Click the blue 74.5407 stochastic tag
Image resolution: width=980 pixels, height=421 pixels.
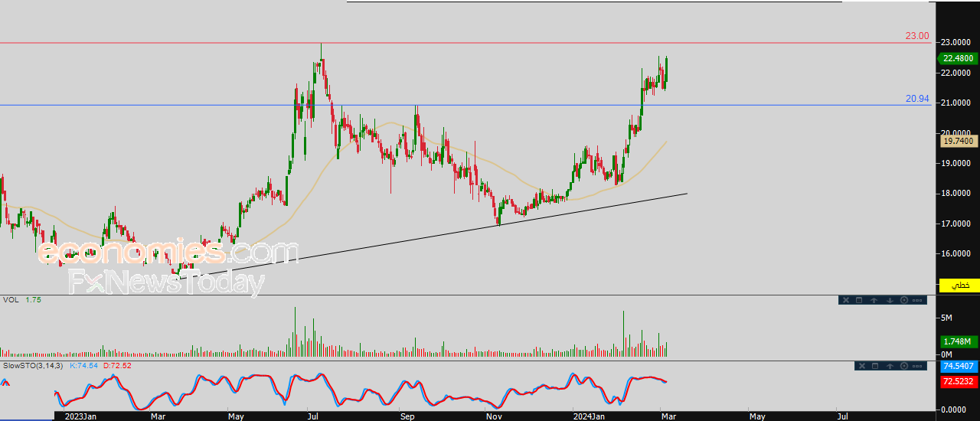959,367
